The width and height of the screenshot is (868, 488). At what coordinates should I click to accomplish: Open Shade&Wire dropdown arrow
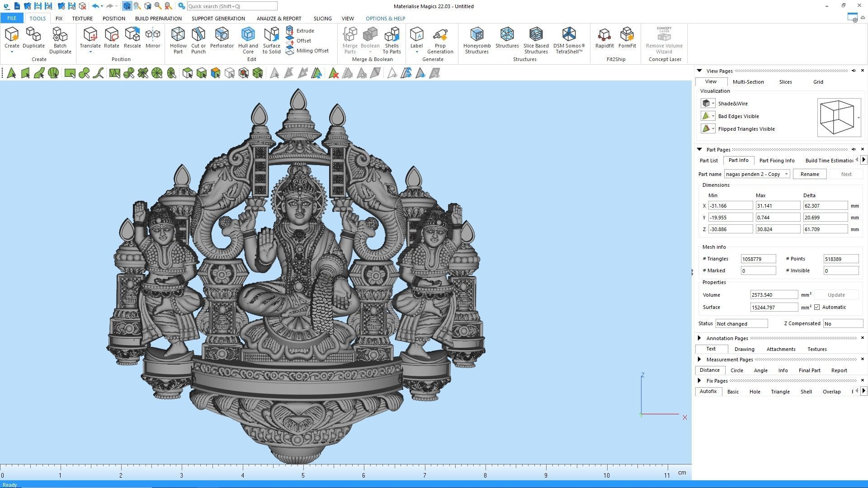tap(713, 104)
